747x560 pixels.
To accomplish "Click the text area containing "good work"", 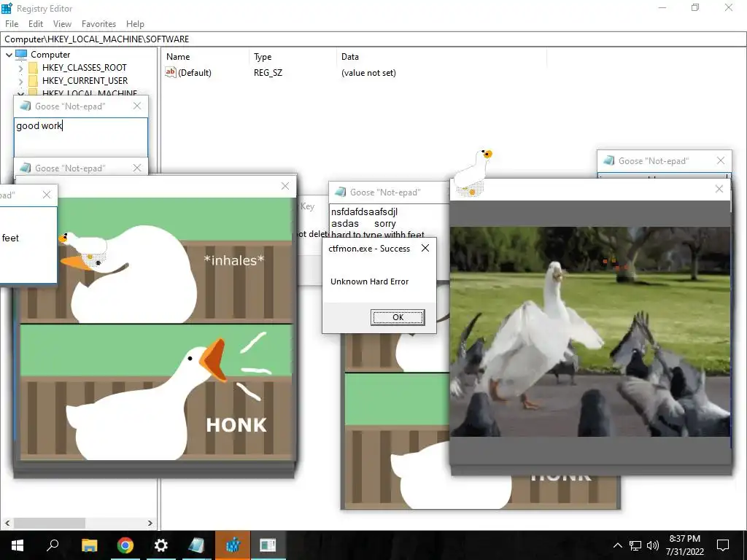I will [x=80, y=137].
